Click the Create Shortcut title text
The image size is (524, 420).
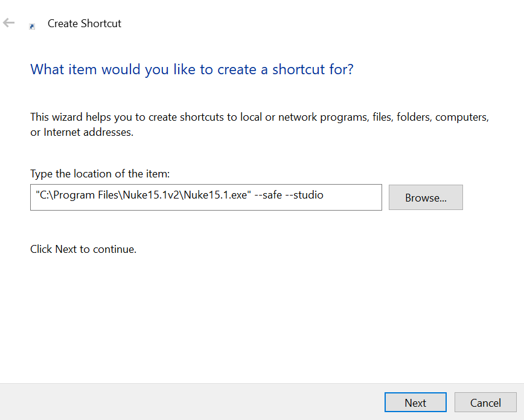pyautogui.click(x=85, y=24)
